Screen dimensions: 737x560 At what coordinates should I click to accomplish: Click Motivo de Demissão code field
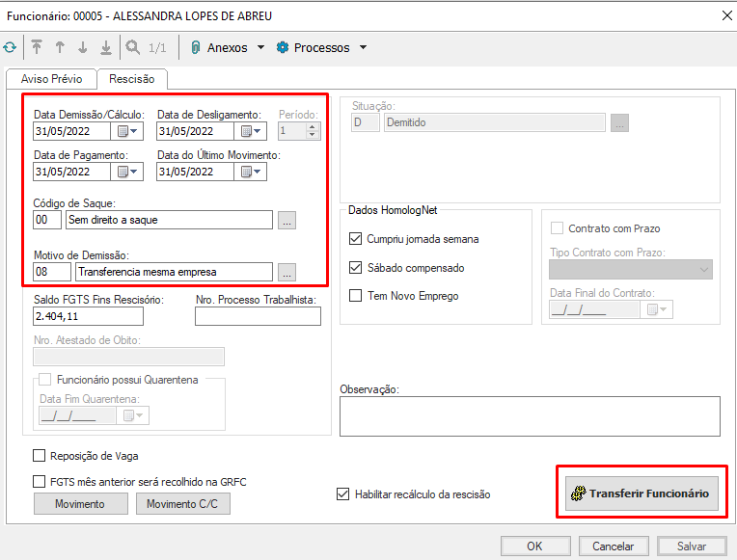point(52,272)
